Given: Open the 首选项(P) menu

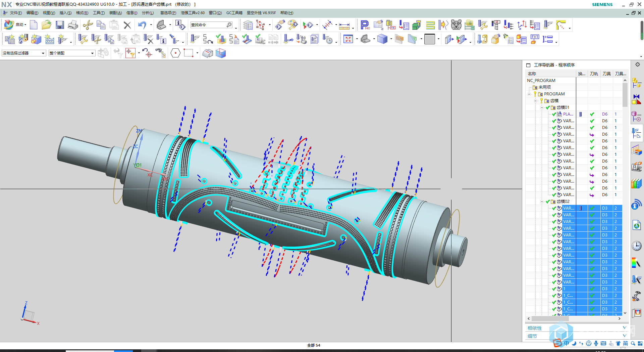Looking at the screenshot, I should 168,13.
